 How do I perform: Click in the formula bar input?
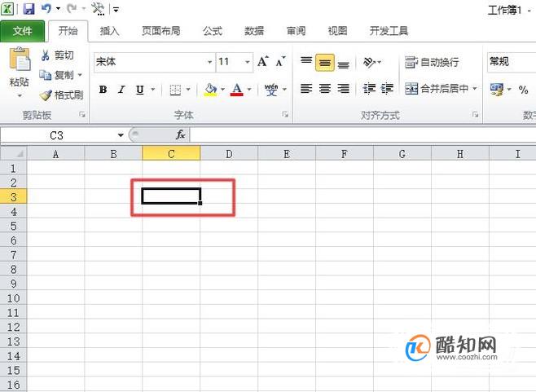coord(362,134)
